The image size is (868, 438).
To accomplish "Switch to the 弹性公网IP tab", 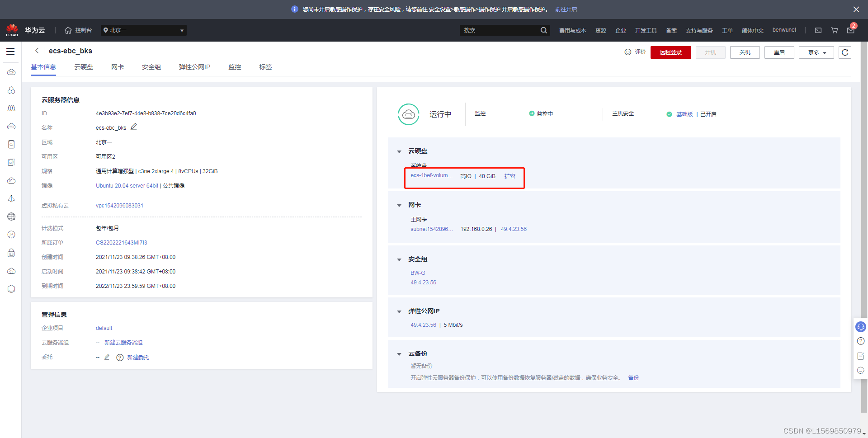I will click(194, 67).
